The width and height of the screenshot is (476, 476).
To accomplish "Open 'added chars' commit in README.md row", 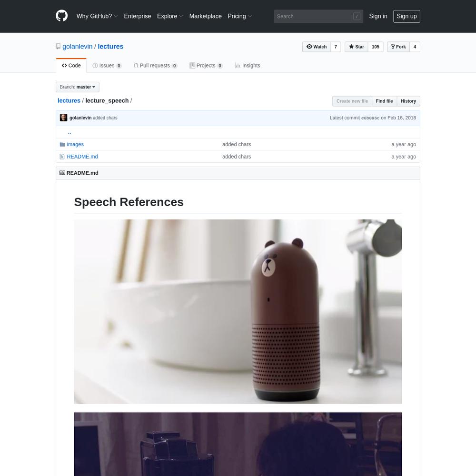I will (x=237, y=157).
